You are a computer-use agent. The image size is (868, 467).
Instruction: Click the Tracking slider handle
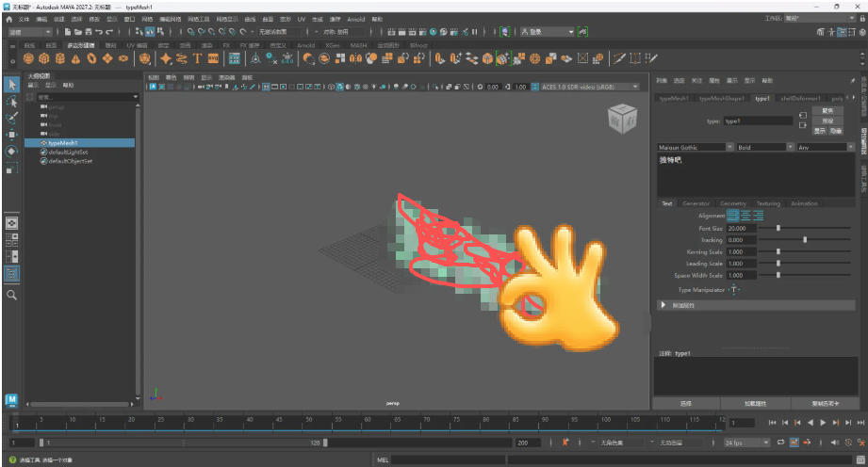pyautogui.click(x=805, y=239)
